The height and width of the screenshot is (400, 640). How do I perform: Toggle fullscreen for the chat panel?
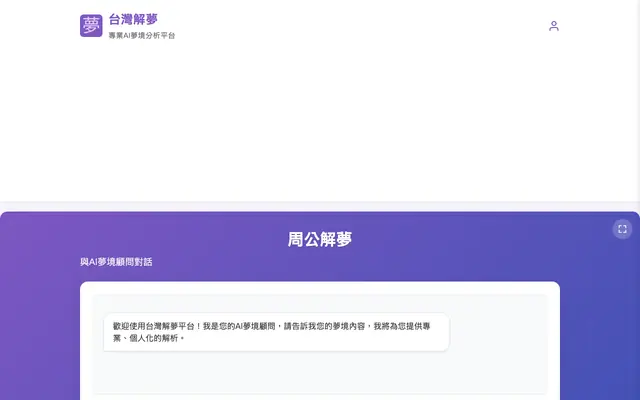tap(622, 229)
